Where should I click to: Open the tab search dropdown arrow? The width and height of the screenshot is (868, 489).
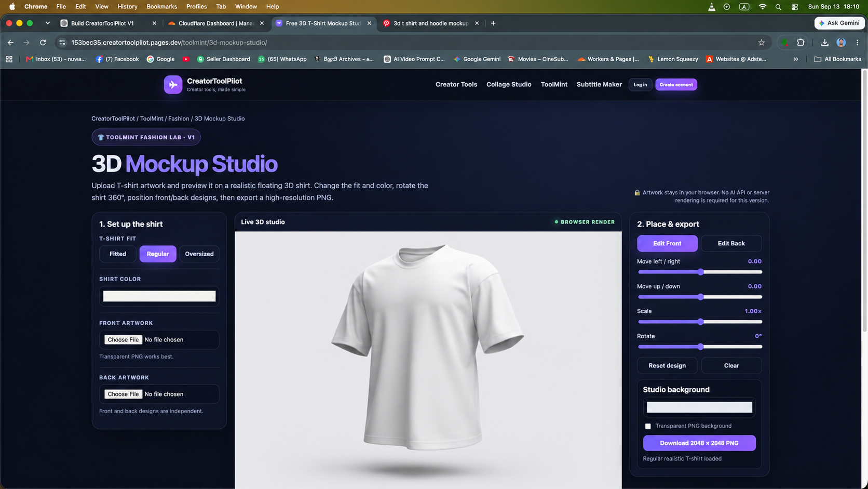click(48, 23)
